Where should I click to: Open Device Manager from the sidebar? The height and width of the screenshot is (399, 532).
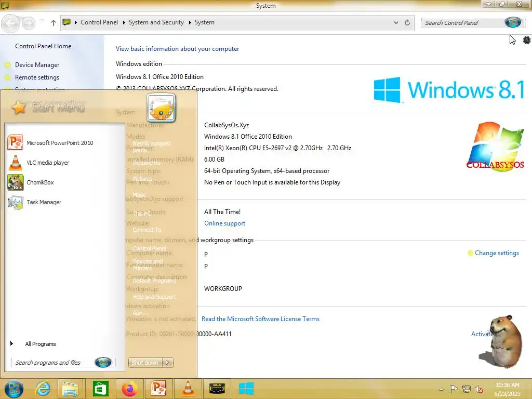[x=37, y=65]
